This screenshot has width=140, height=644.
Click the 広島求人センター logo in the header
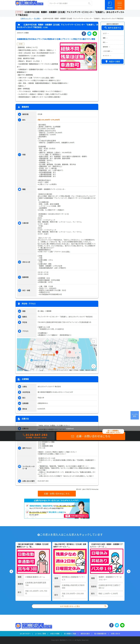coord(29,3)
